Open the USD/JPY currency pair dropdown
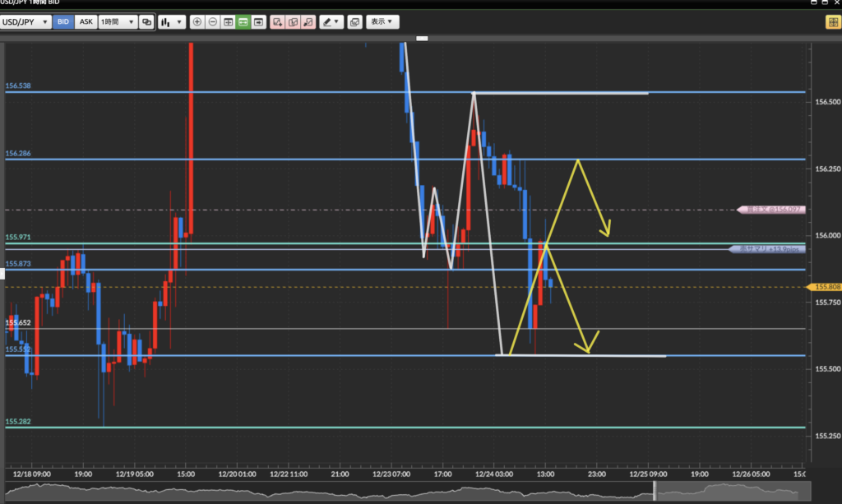 (x=26, y=22)
